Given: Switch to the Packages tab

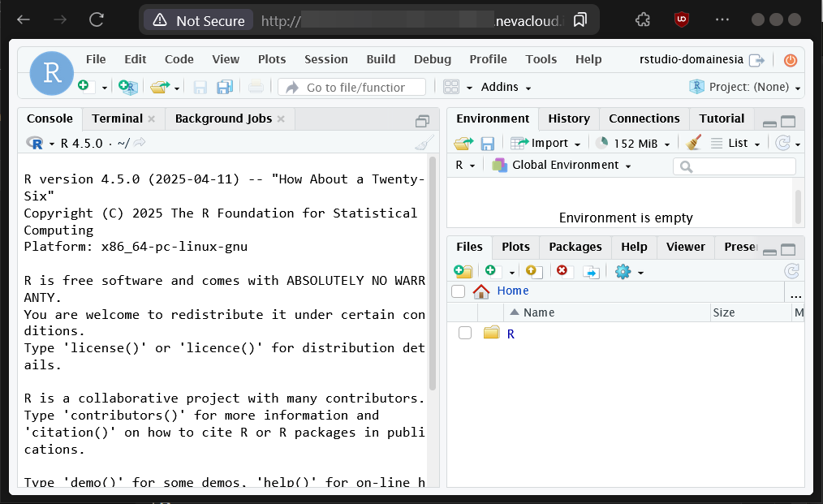Looking at the screenshot, I should click(x=575, y=247).
